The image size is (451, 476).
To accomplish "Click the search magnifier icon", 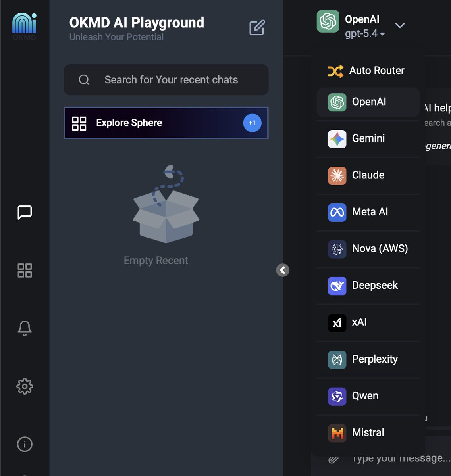I will click(x=84, y=80).
